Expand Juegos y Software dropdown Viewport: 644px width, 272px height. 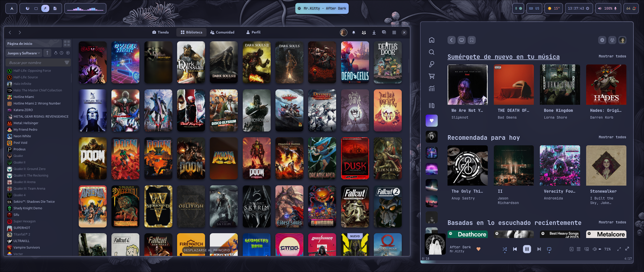tap(24, 53)
